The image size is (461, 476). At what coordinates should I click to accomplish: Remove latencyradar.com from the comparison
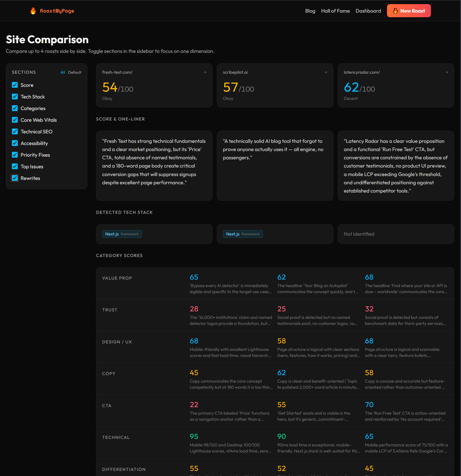pyautogui.click(x=447, y=72)
